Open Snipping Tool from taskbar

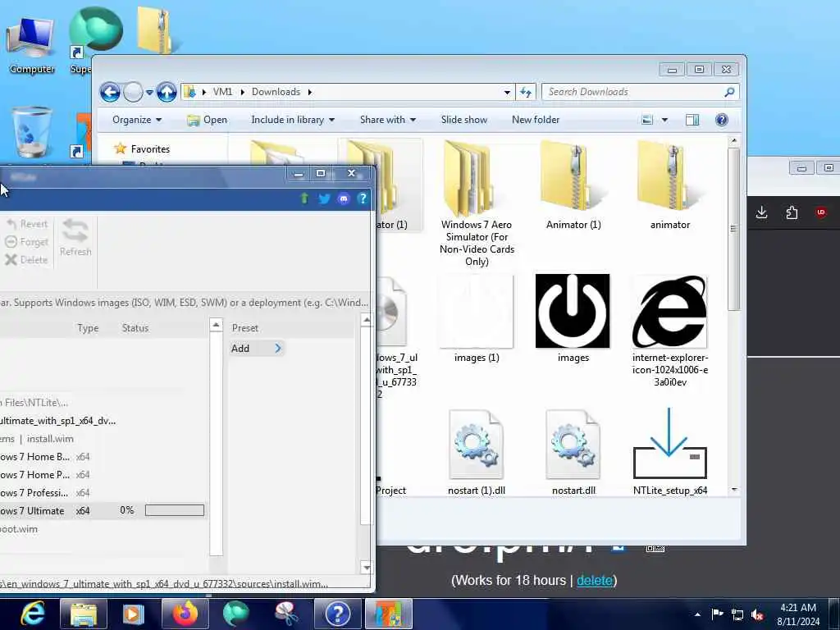pos(286,614)
